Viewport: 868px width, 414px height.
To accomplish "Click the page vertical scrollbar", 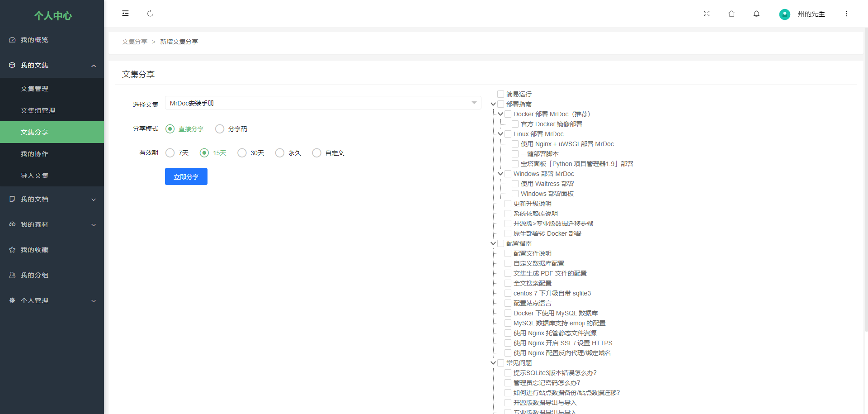I will (x=866, y=181).
